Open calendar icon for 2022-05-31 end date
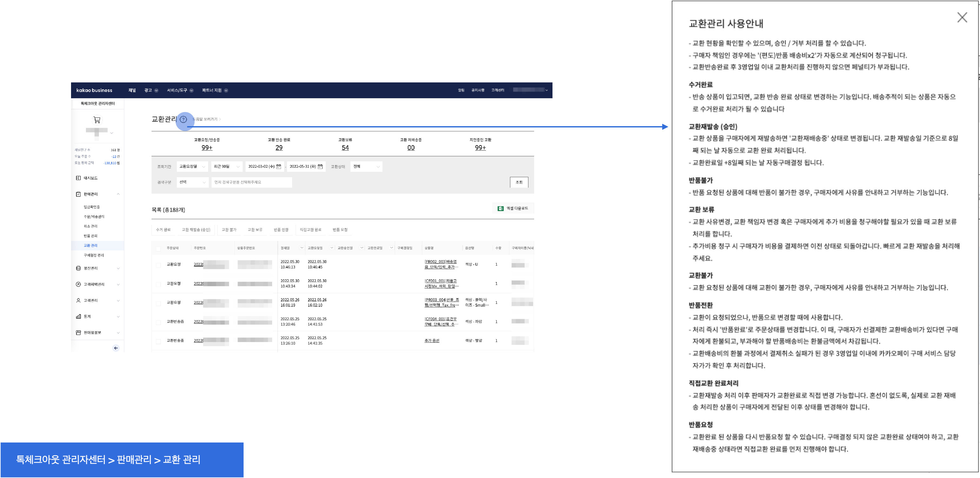Screen dimensions: 980x478 pyautogui.click(x=320, y=166)
